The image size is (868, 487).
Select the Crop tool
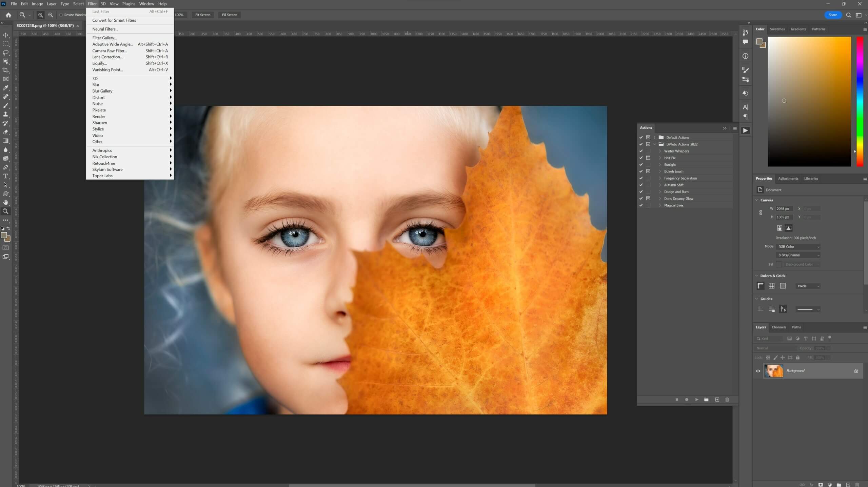point(6,70)
